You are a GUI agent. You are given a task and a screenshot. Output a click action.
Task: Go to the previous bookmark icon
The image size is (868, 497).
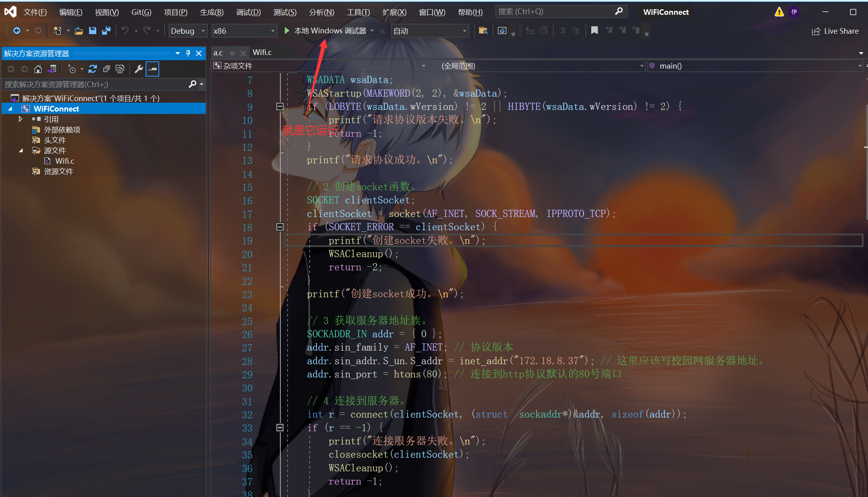[609, 30]
